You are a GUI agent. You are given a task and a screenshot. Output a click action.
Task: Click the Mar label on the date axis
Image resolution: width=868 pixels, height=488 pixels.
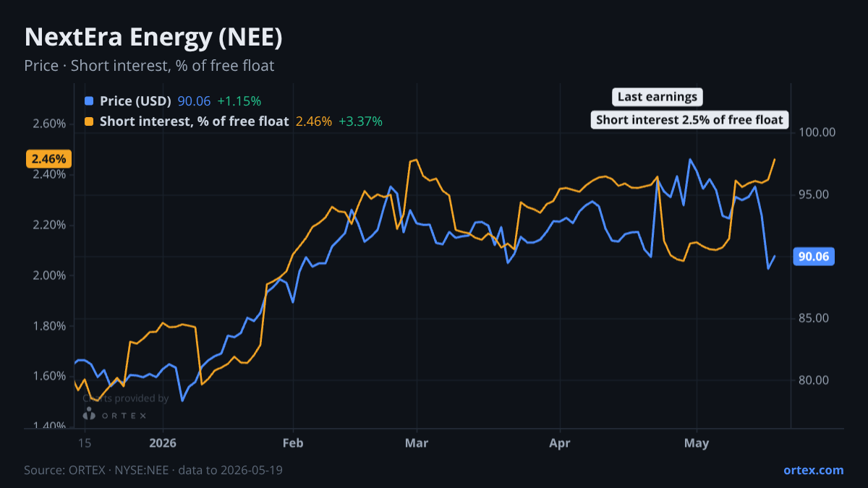point(417,443)
